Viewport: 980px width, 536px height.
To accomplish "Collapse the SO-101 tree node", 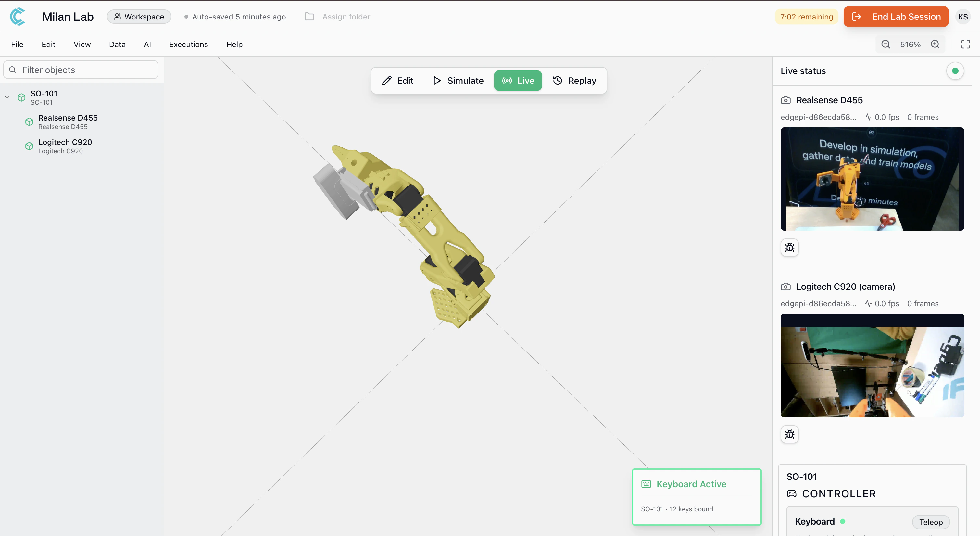I will coord(7,97).
